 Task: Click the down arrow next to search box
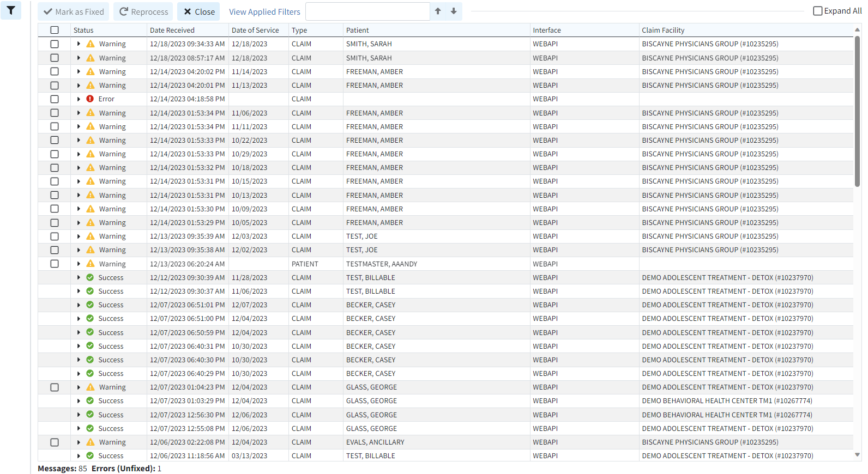[x=454, y=11]
